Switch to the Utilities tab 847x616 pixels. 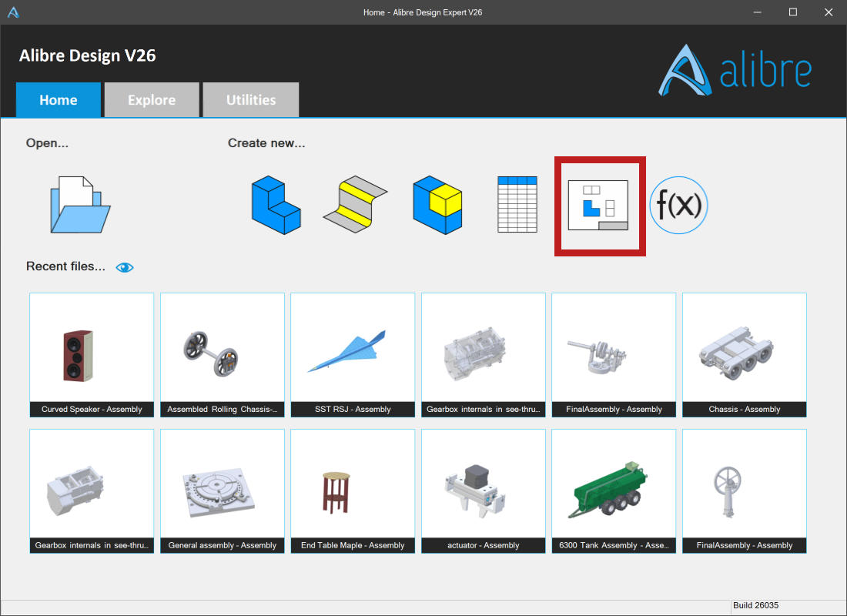(251, 100)
